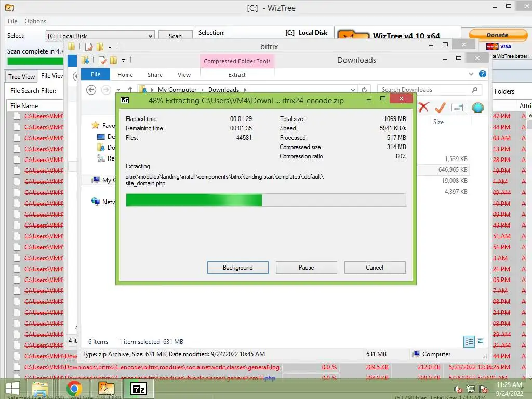Open WizTree Options menu
The width and height of the screenshot is (532, 399).
pyautogui.click(x=35, y=21)
